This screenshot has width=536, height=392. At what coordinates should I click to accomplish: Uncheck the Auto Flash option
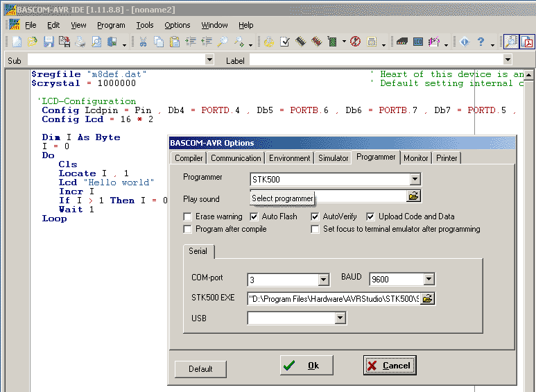click(x=254, y=216)
